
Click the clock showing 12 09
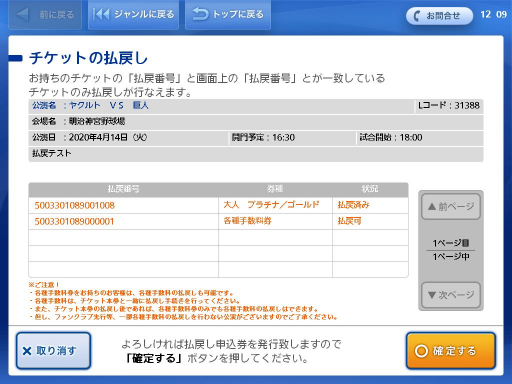493,14
